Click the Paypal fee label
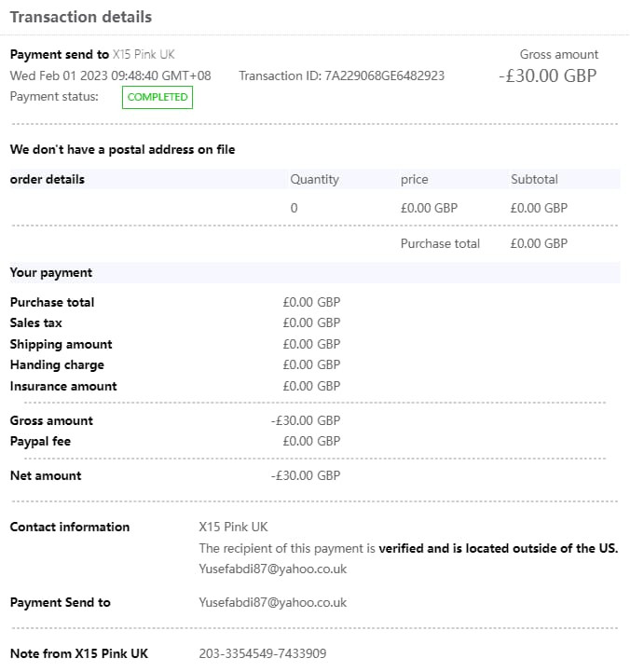Screen dimensions: 630x672 (40, 441)
